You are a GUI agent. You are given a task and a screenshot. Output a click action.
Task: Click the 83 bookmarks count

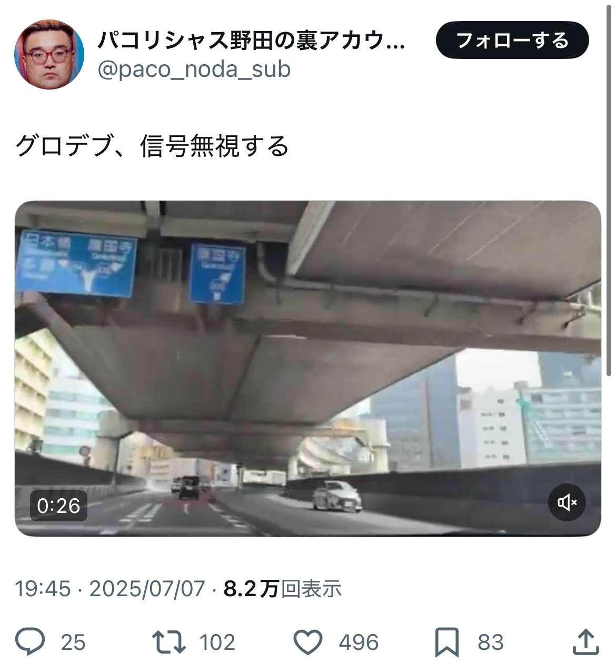click(491, 643)
